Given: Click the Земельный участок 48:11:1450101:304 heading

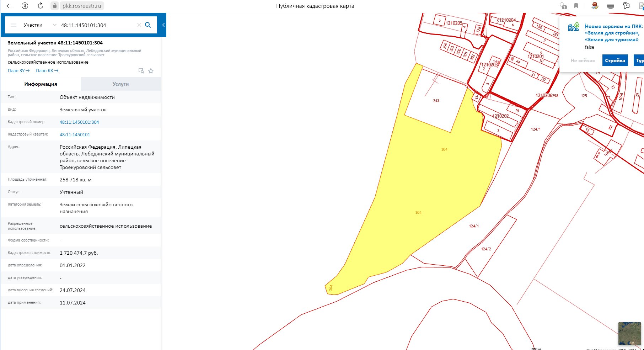Looking at the screenshot, I should click(x=55, y=43).
